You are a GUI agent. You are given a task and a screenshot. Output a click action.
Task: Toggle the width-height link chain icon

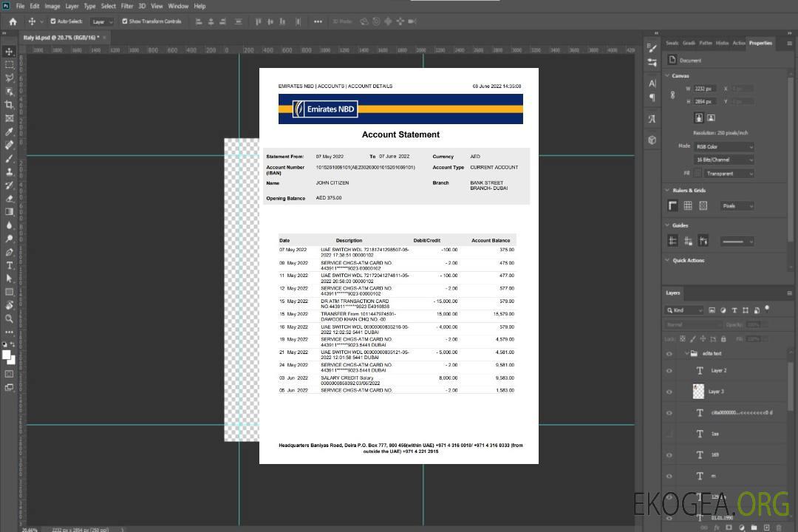point(673,95)
